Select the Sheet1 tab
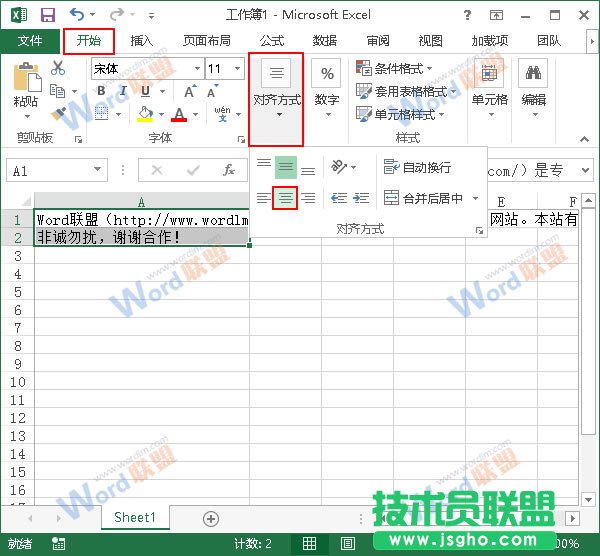Screen dimensions: 600x556 pos(135,517)
